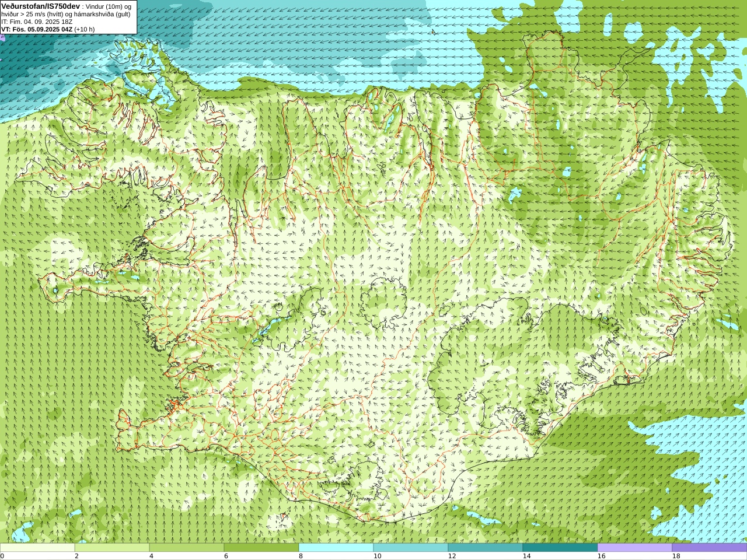
Task: Click the legend scale label 2
Action: tap(76, 556)
